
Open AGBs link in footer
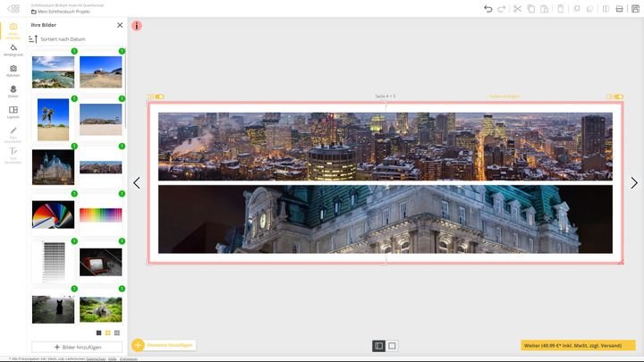pos(113,359)
